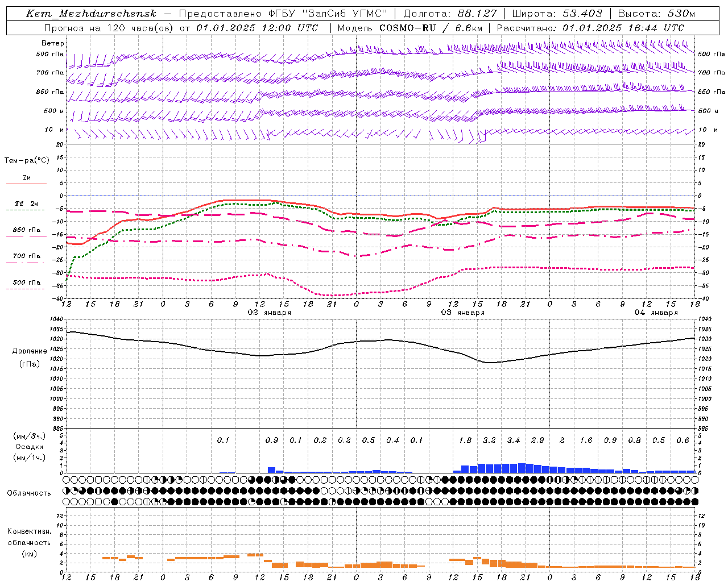Viewport: 728px width, 582px height.
Task: Click the Высота: 530м elevation value
Action: [656, 14]
